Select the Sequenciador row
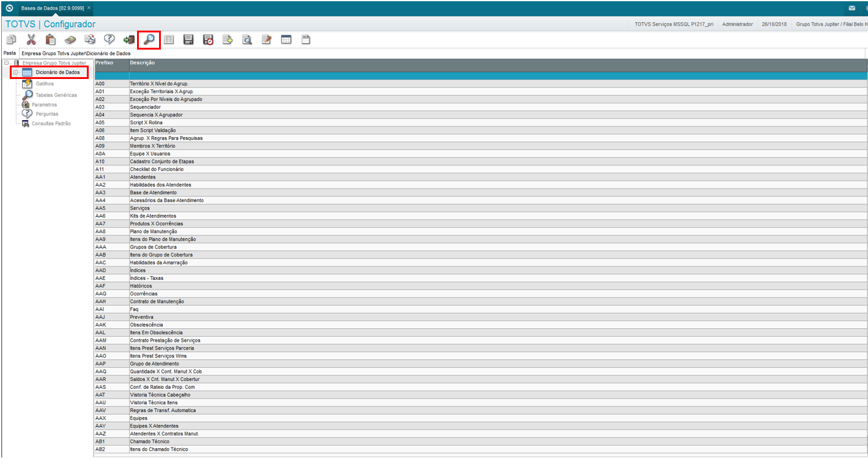The width and height of the screenshot is (868, 458). pos(481,107)
